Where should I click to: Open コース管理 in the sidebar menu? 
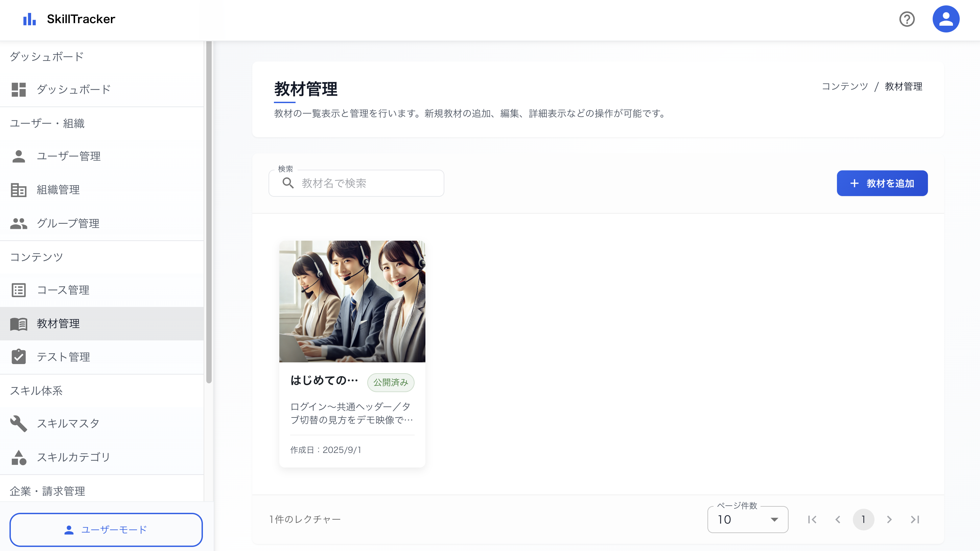63,290
